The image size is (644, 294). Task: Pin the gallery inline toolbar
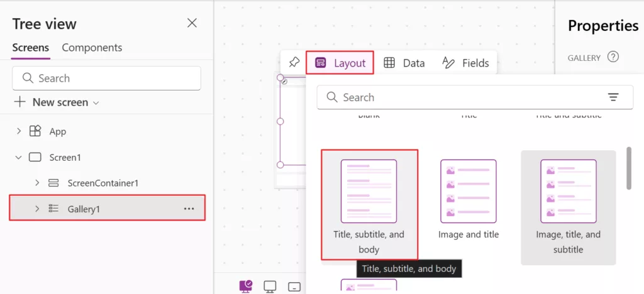click(294, 62)
